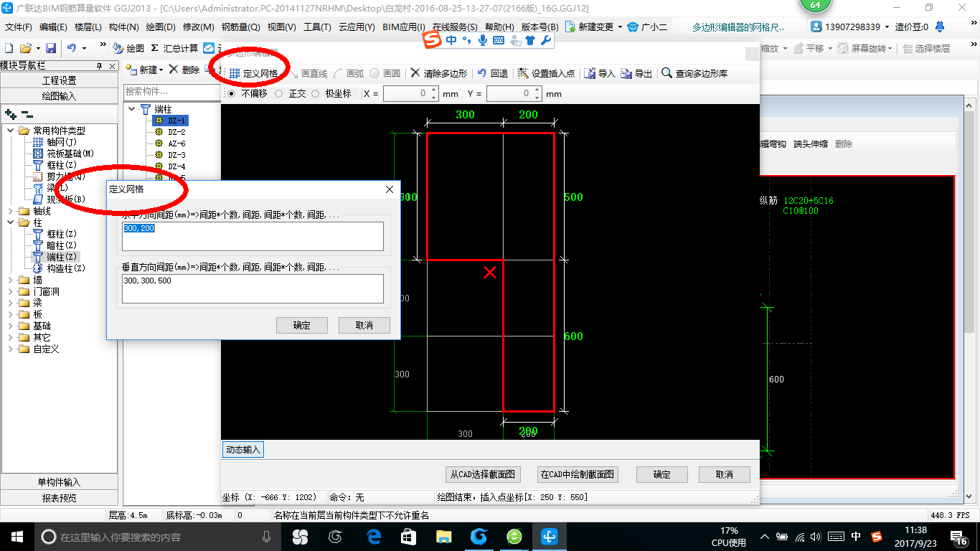
Task: Click 确定 in 定义网格 dialog
Action: tap(302, 325)
